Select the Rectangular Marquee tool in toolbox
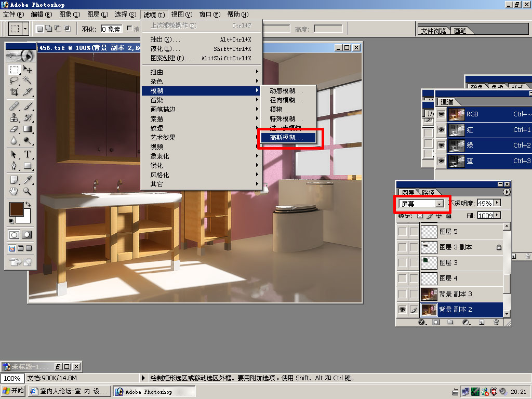Screen dimensions: 532x399 (x=14, y=70)
